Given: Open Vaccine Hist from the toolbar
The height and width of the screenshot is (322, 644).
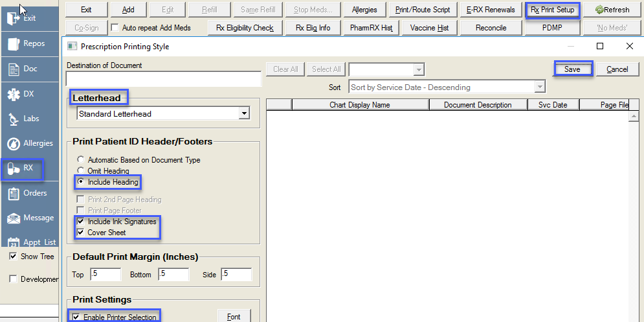Looking at the screenshot, I should click(429, 28).
